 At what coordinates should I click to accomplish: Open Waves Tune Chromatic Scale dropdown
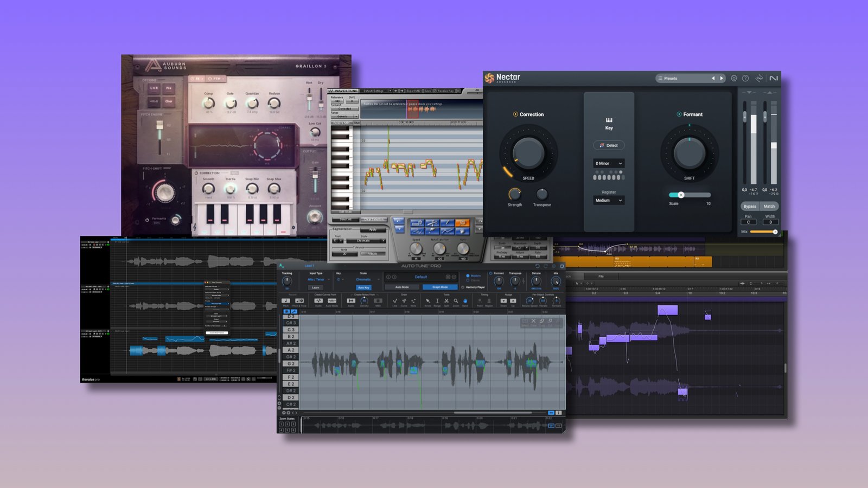coord(366,241)
